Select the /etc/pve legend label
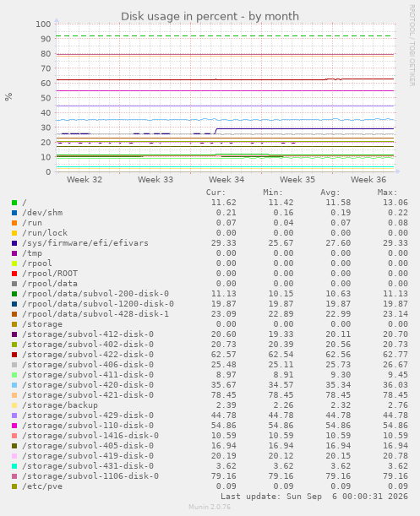The width and height of the screenshot is (420, 516). [x=42, y=486]
